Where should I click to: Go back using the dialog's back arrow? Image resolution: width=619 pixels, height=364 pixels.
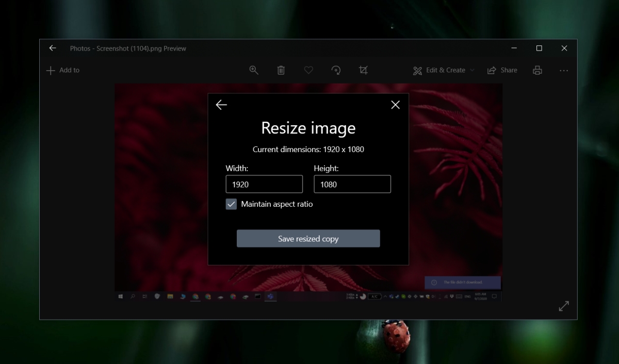tap(221, 105)
